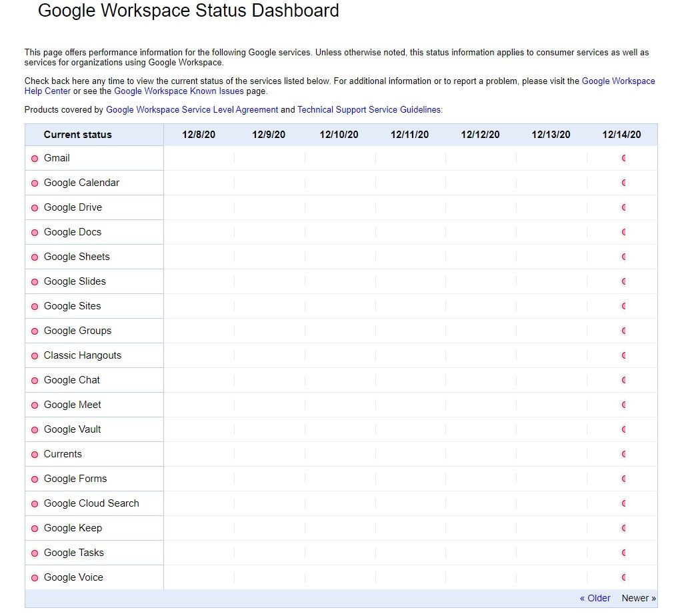Click the Google Workspace Status Dashboard heading
Screen dimensions: 678x616
pyautogui.click(x=189, y=11)
